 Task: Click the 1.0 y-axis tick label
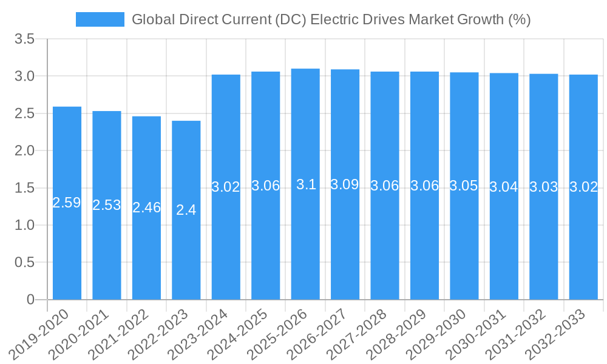point(24,225)
